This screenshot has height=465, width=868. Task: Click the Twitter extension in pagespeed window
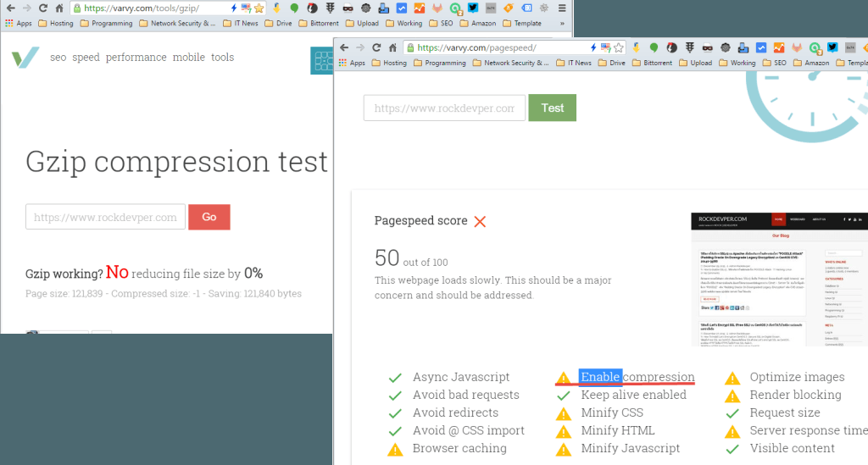[832, 47]
